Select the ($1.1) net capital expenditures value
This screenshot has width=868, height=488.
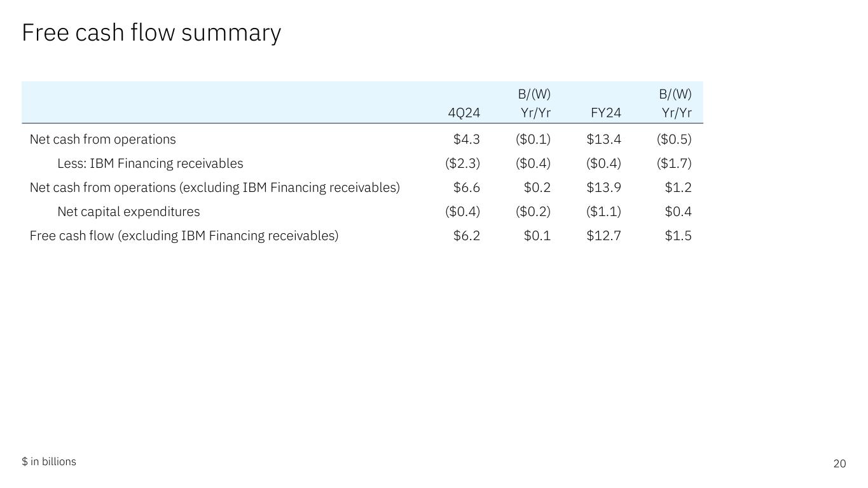pyautogui.click(x=603, y=212)
